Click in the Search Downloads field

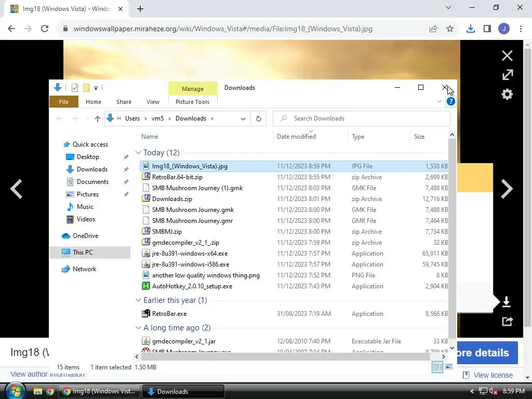[x=362, y=118]
